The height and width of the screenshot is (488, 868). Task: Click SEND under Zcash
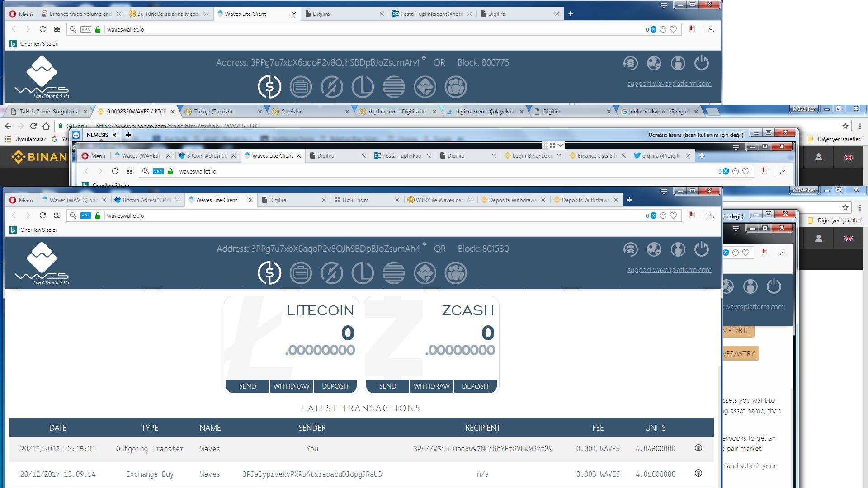tap(387, 386)
